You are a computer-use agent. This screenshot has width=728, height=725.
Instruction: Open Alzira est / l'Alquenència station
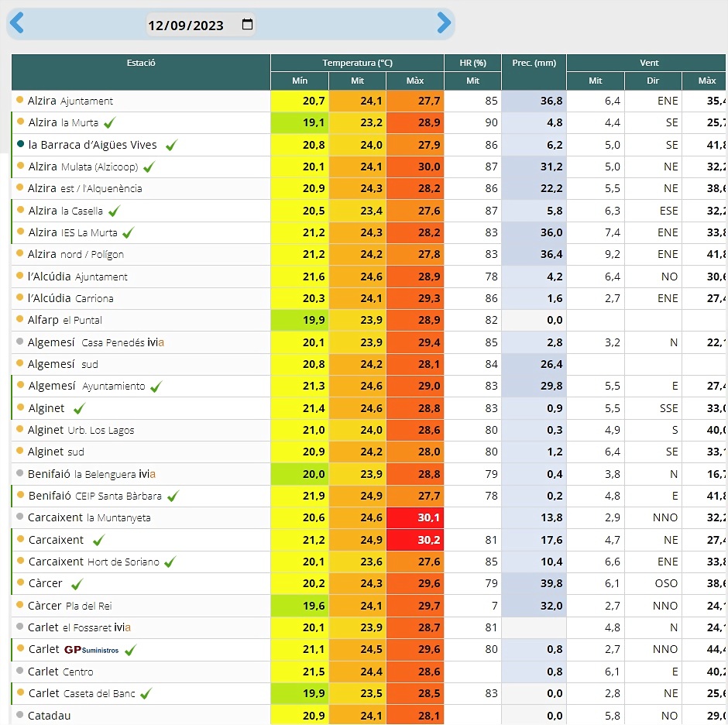point(84,188)
